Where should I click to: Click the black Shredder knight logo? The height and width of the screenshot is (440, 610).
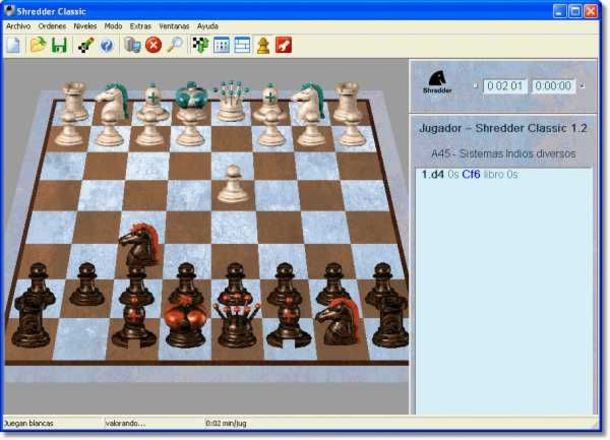[x=437, y=82]
